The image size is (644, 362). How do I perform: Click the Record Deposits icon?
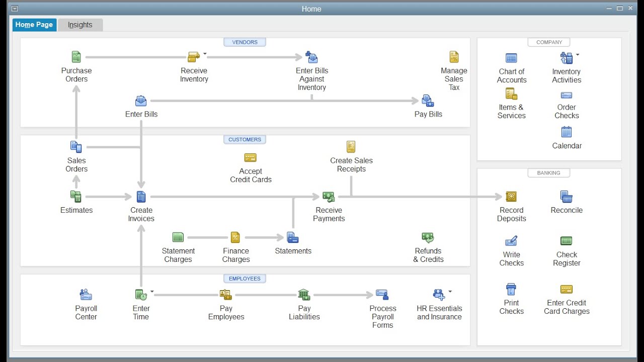[511, 197]
